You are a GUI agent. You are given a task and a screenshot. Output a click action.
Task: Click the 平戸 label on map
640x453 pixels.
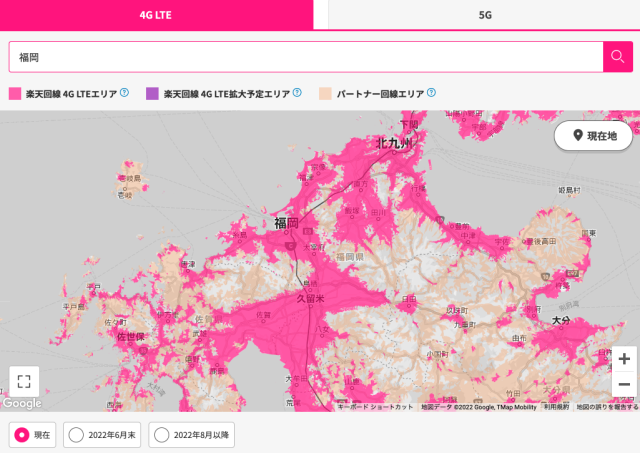pyautogui.click(x=93, y=287)
